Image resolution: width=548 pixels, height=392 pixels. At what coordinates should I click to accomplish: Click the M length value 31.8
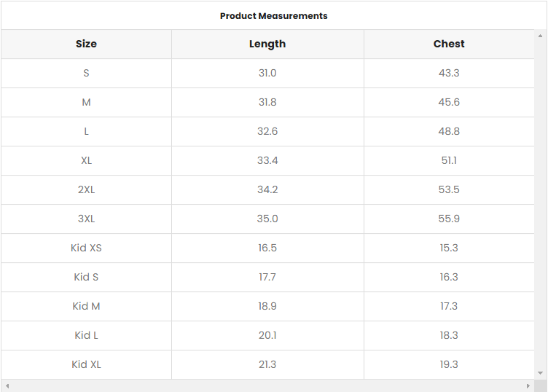click(267, 102)
